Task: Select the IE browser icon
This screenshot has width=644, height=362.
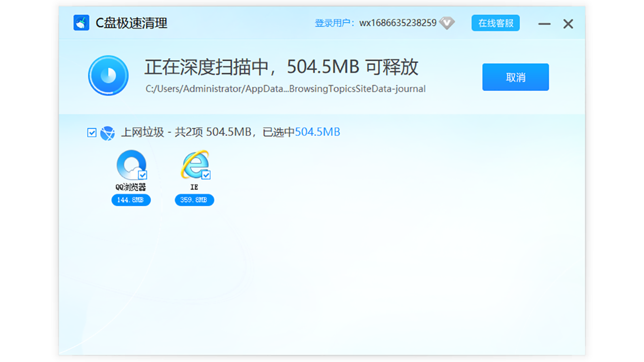Action: tap(194, 166)
